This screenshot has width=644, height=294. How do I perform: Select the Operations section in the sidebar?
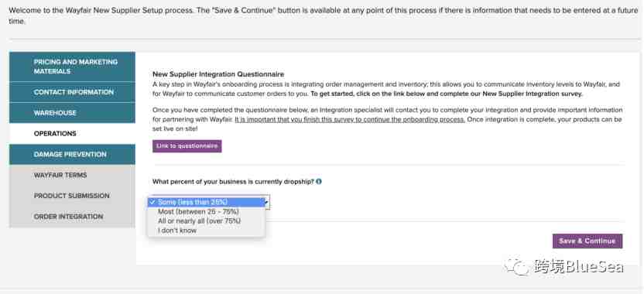tap(72, 133)
